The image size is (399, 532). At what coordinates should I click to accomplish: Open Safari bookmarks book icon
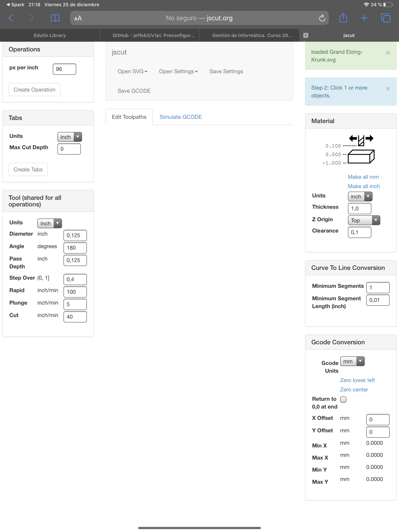tap(55, 18)
